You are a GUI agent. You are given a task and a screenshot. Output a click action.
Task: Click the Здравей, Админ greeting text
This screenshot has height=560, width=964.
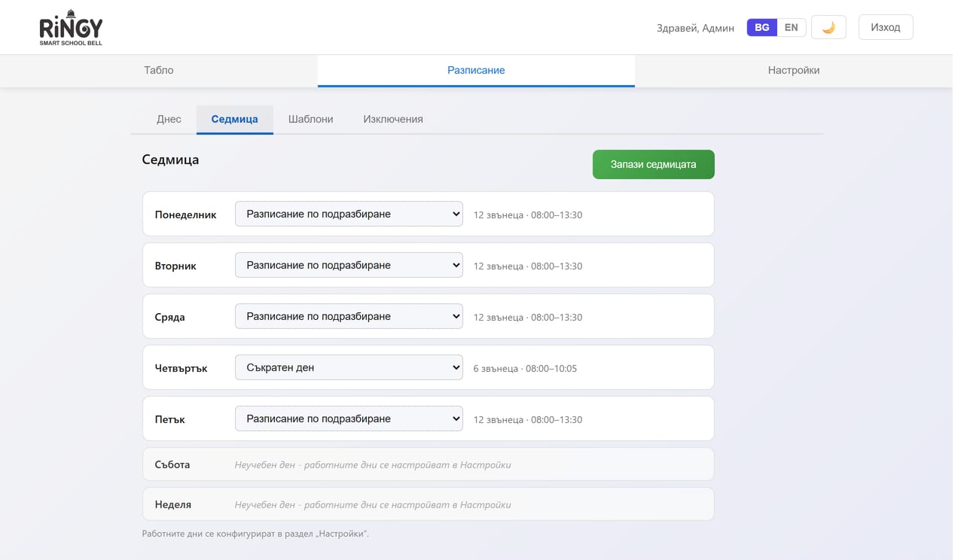(x=696, y=28)
